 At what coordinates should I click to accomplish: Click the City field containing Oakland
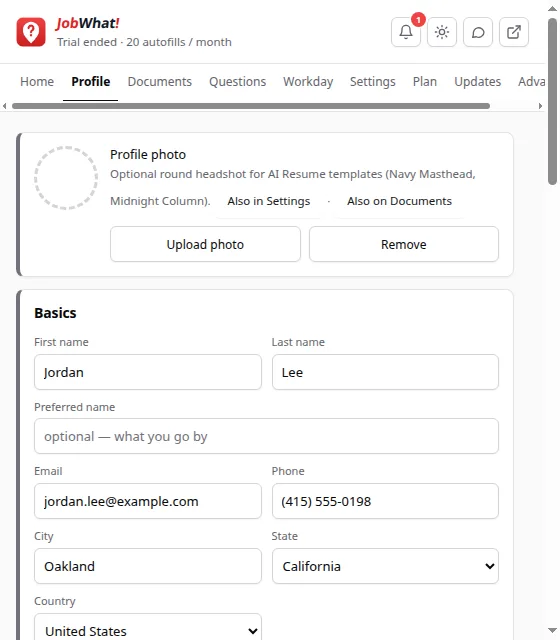coord(148,566)
